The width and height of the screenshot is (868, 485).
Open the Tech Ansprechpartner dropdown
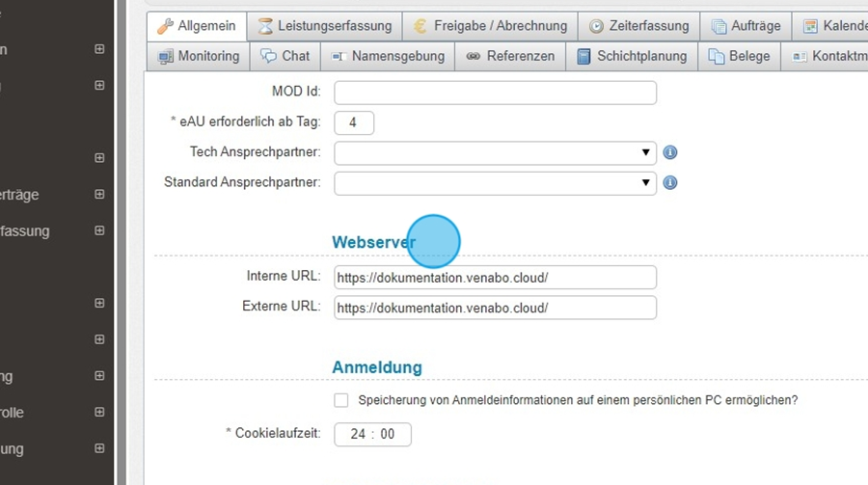(495, 152)
